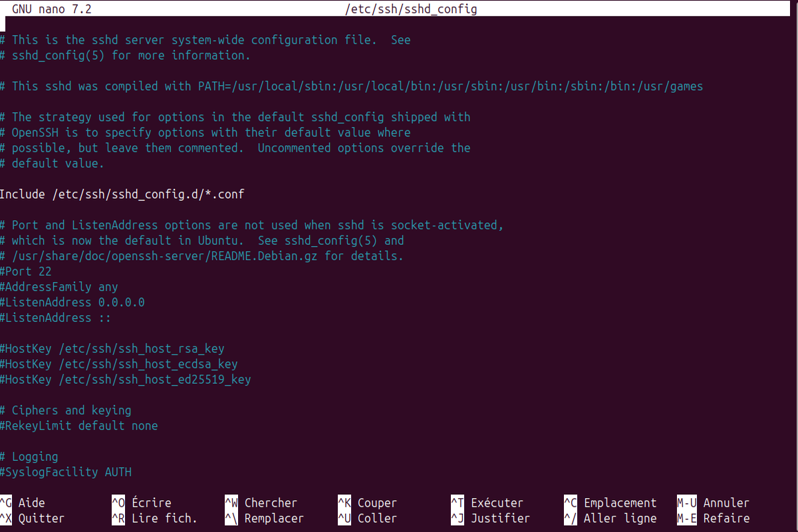Open search with ^W Chercher
This screenshot has height=532, width=798.
tap(261, 503)
